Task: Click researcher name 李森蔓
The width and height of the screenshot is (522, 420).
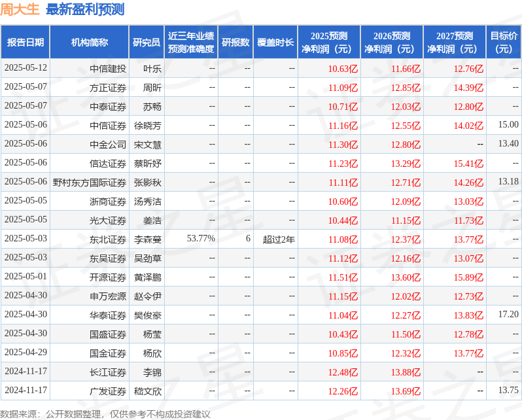Action: [147, 239]
